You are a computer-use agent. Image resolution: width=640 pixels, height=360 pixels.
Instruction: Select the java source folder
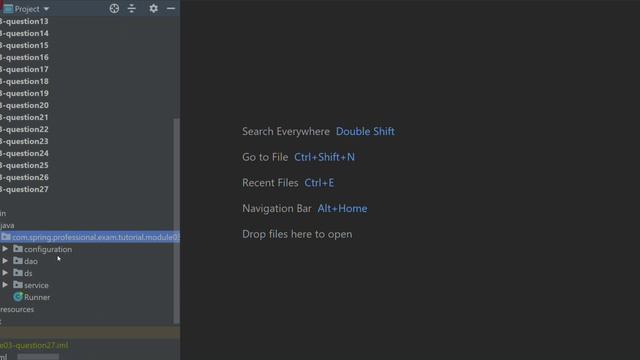tap(7, 225)
